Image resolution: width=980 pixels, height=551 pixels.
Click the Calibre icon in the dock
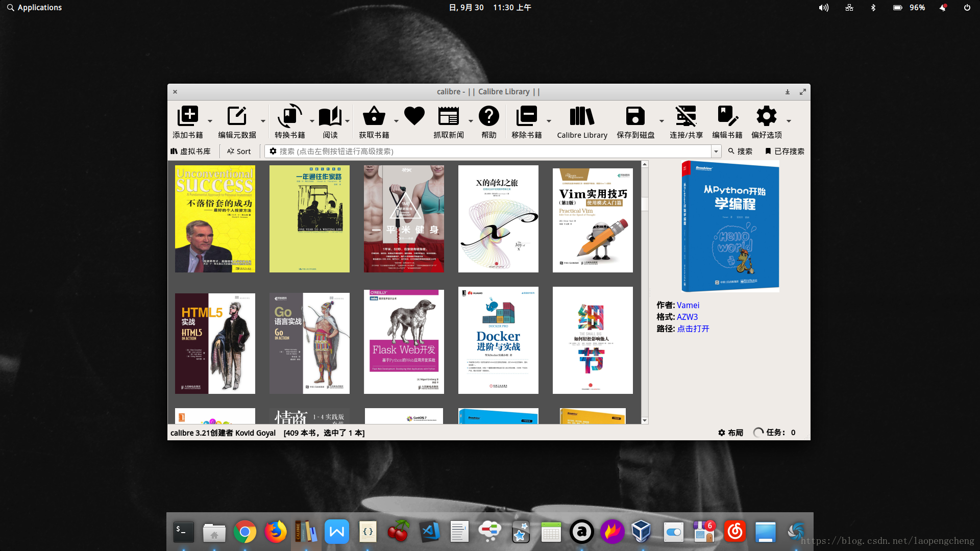306,532
